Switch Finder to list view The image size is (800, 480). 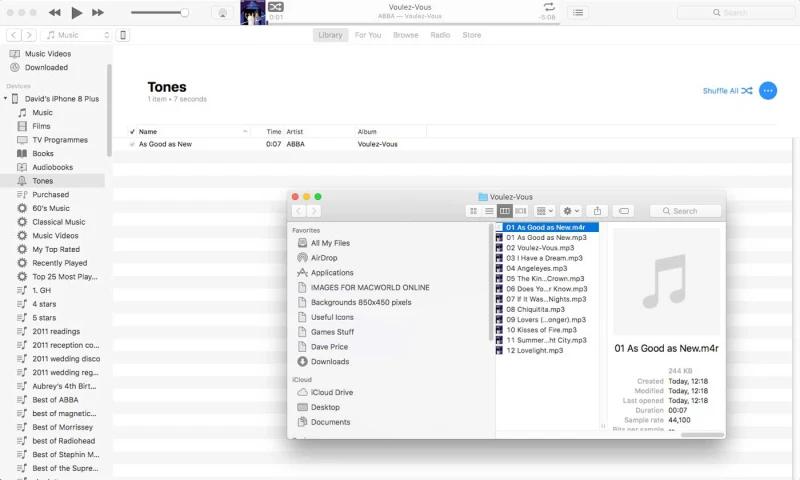[489, 211]
